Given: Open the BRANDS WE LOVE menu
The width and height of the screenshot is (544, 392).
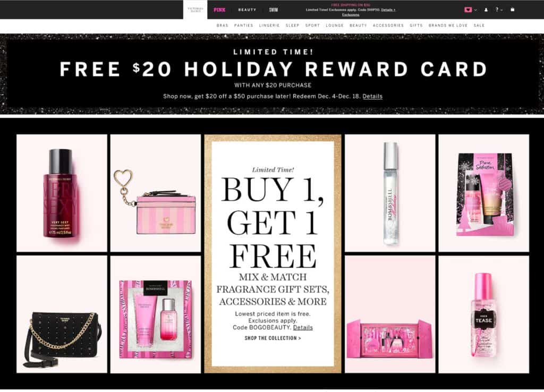Looking at the screenshot, I should [x=448, y=25].
